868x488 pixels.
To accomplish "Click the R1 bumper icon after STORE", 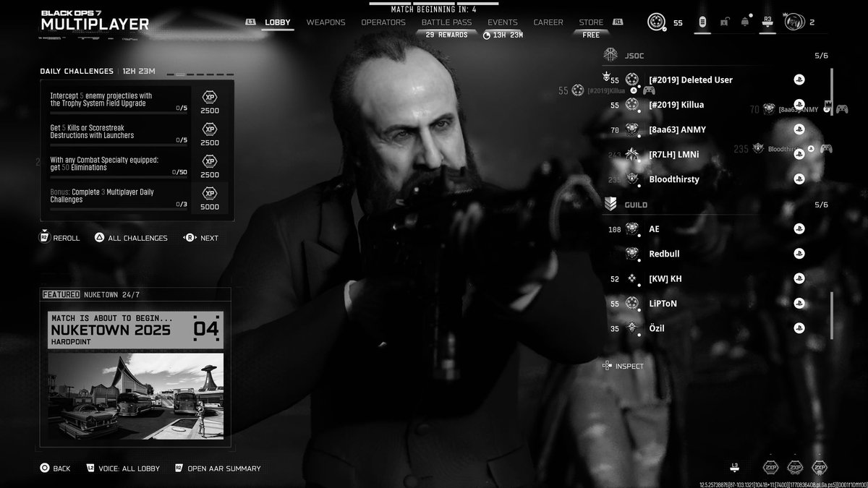I will coord(618,22).
